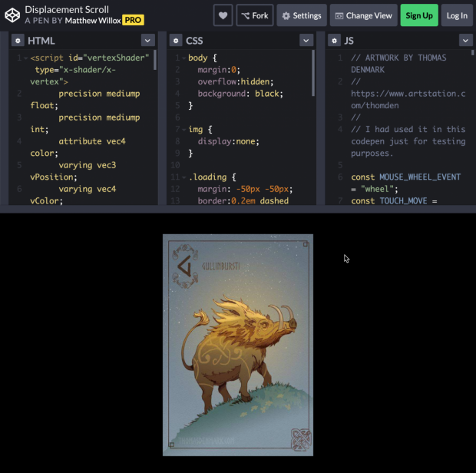Expand the CSS panel dropdown chevron

tap(306, 41)
